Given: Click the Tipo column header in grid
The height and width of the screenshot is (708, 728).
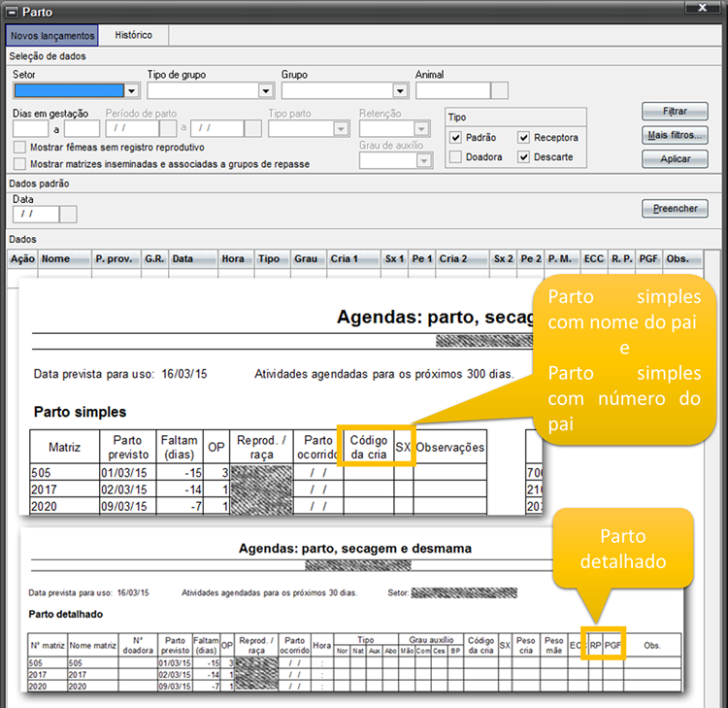Looking at the screenshot, I should (x=273, y=258).
